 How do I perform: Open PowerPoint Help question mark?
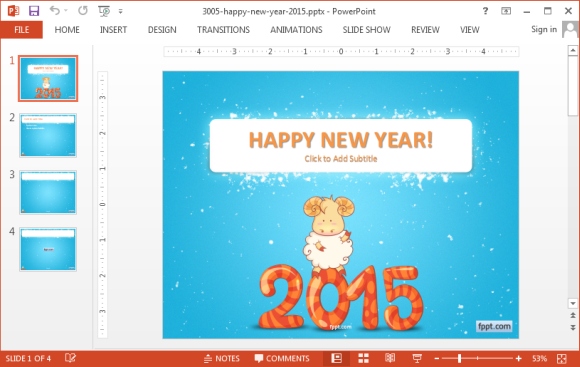tap(485, 11)
